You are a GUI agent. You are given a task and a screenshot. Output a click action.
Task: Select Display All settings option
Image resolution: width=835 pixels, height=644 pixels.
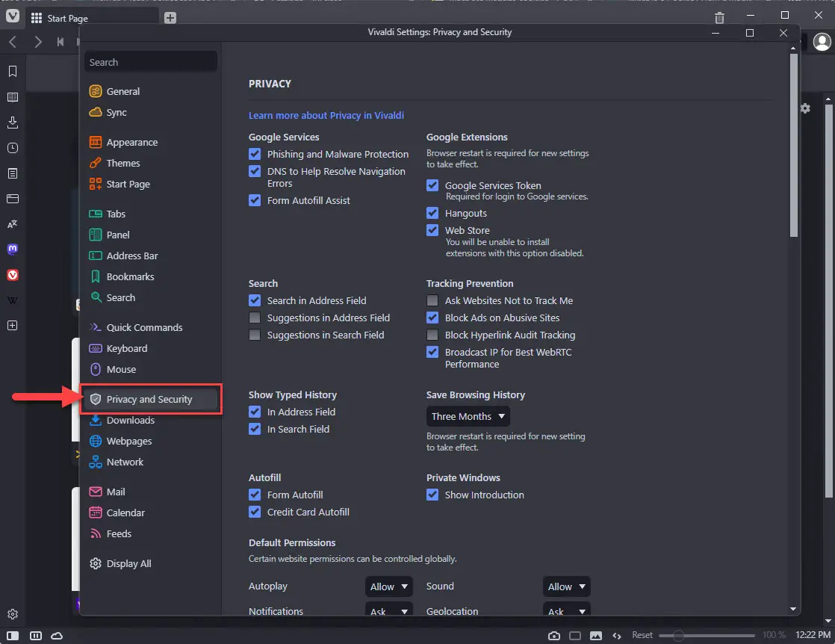(150, 563)
